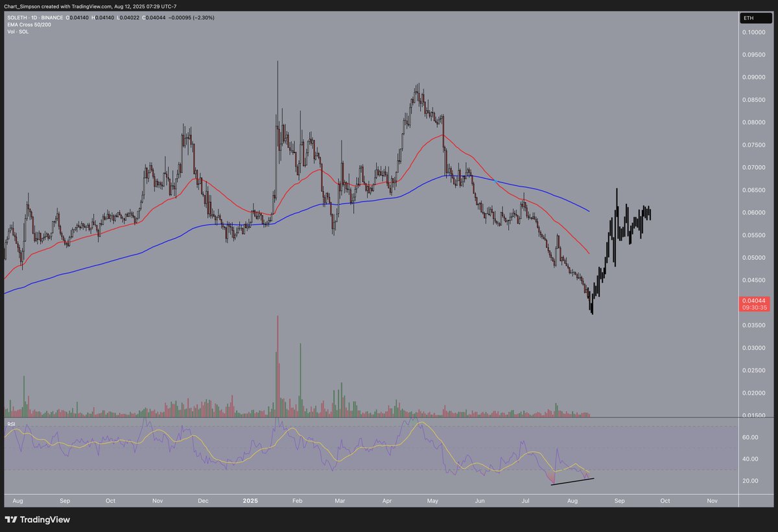Click the red 0.04044 price label
The width and height of the screenshot is (778, 532).
[754, 300]
